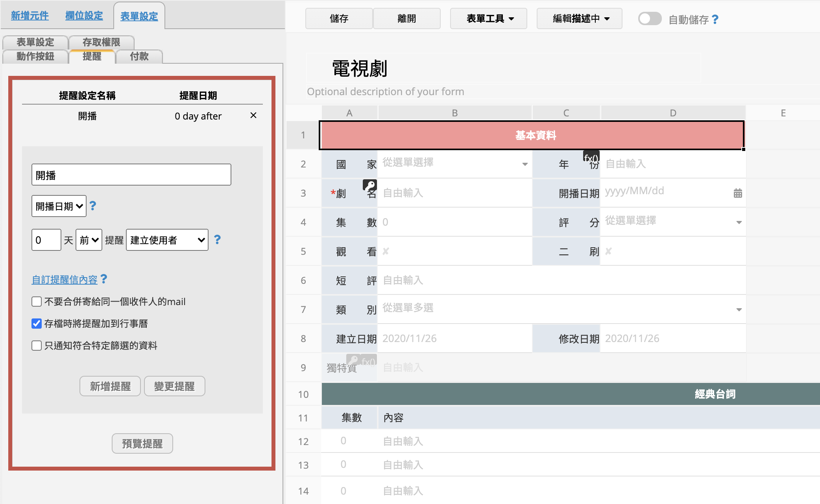Check 不要合併寄給同一個收件人的mail option
Viewport: 820px width, 504px height.
coord(37,302)
